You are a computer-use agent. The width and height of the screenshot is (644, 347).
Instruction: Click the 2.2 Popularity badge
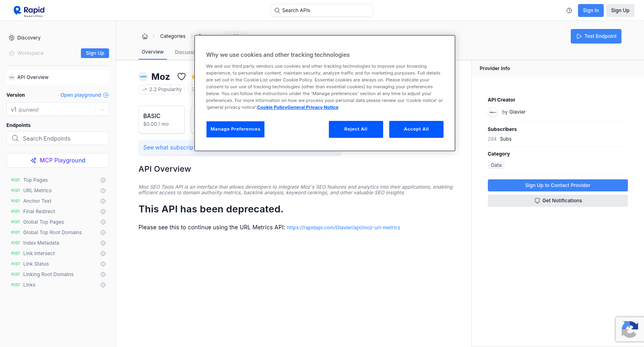(x=161, y=89)
